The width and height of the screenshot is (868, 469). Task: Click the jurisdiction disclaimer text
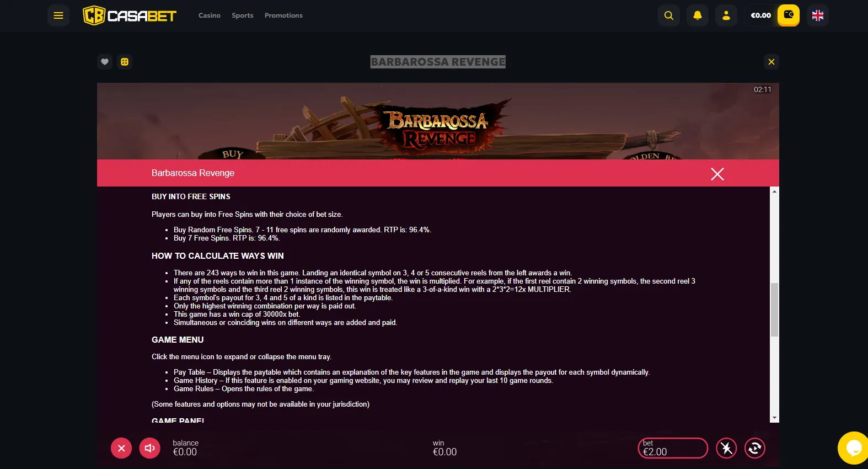[x=260, y=404]
